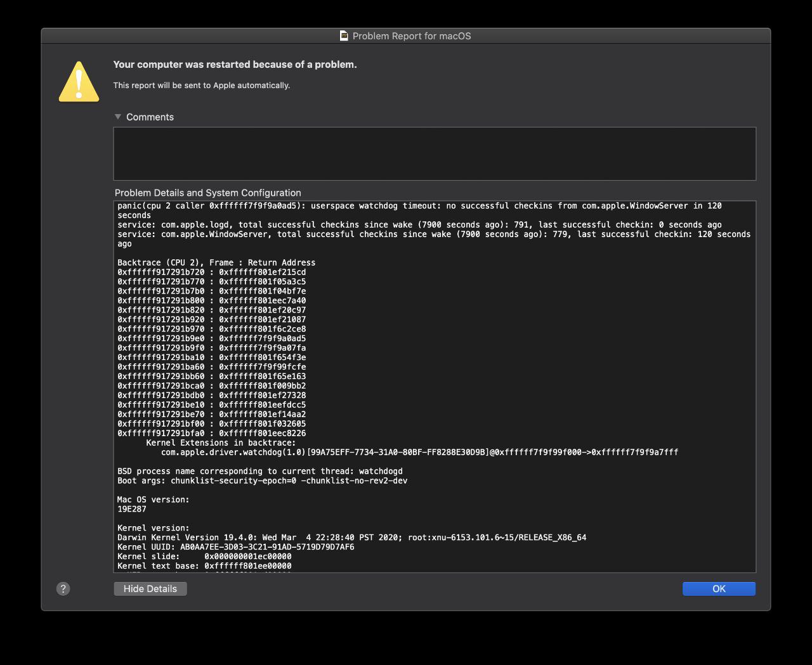Click "Your computer was restarted because of a problem."

(x=235, y=65)
